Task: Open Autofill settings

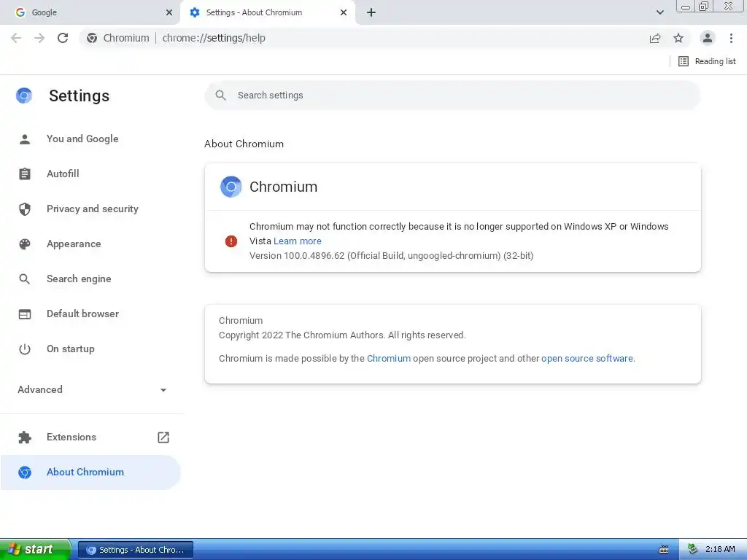Action: pyautogui.click(x=90, y=174)
